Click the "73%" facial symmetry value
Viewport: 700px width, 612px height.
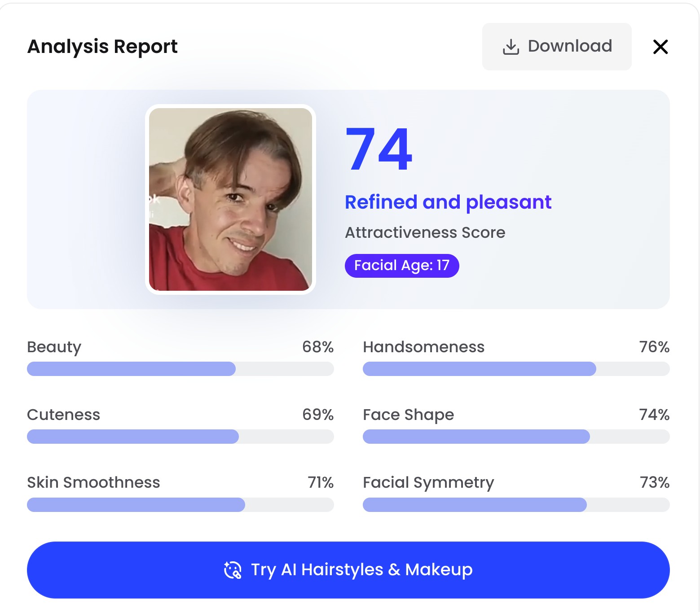pos(654,482)
